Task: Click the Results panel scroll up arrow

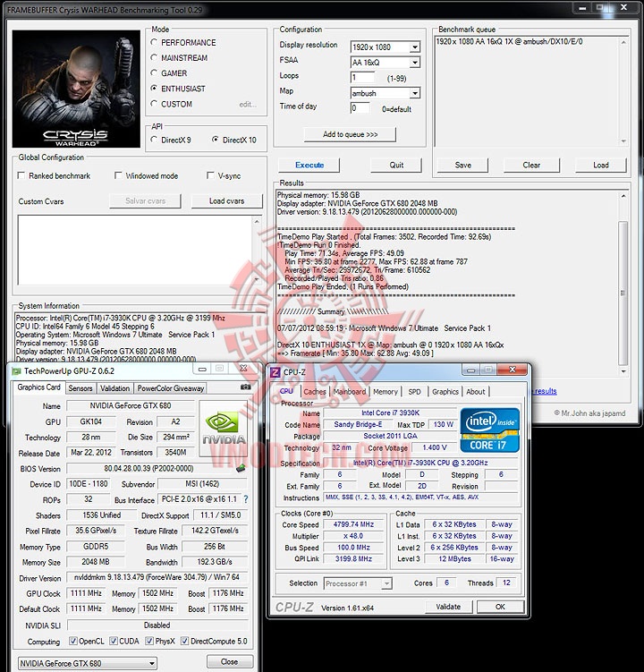Action: click(623, 196)
